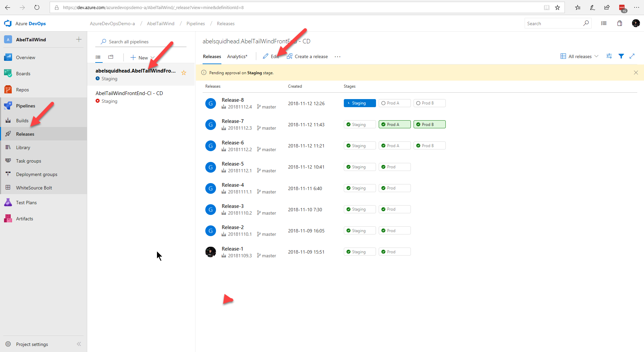
Task: Open marketplace shopping bag icon
Action: [620, 23]
